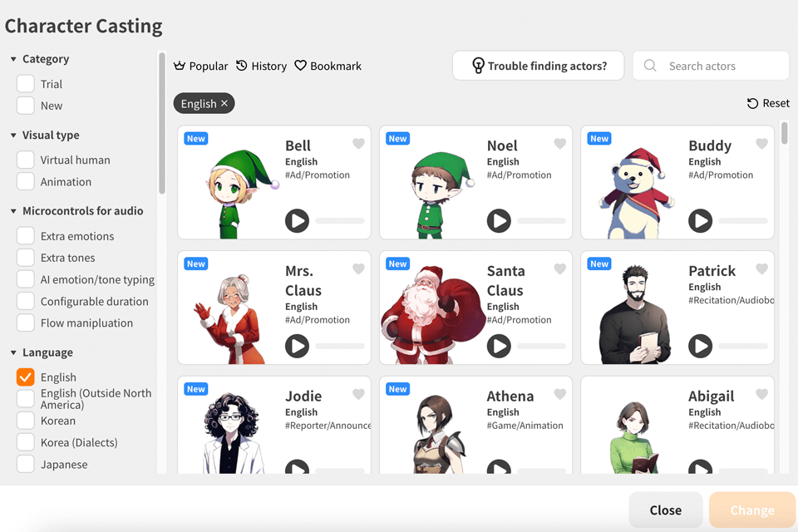This screenshot has width=798, height=532.
Task: Click the Change button
Action: click(x=752, y=510)
